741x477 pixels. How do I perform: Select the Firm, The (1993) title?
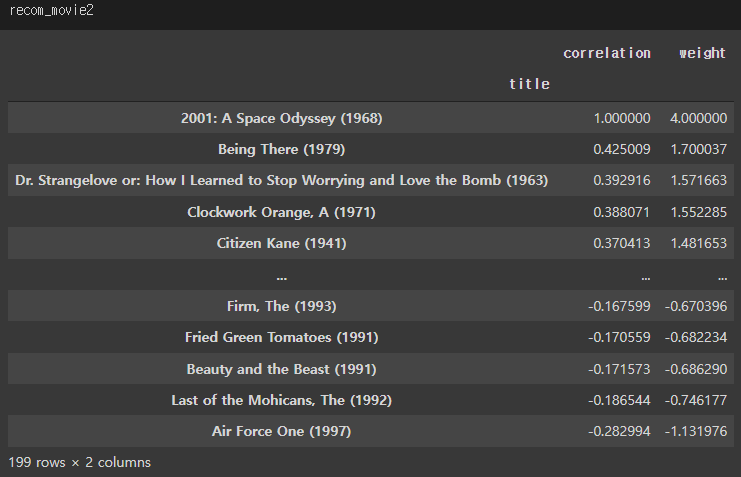pos(282,306)
